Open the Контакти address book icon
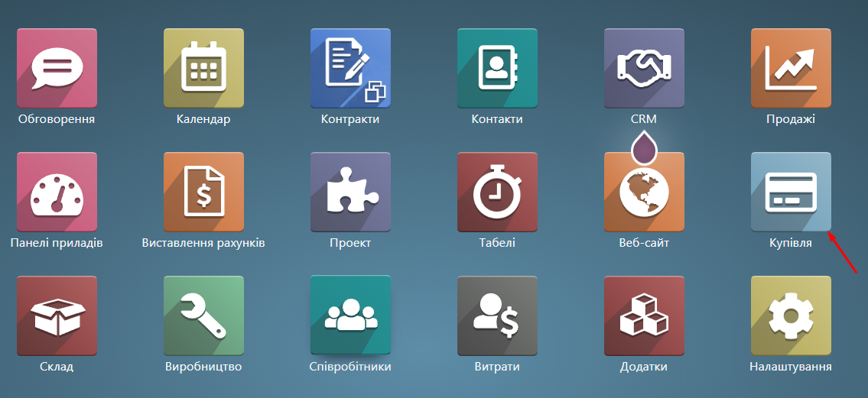Screen dimensions: 868x398 [x=497, y=68]
